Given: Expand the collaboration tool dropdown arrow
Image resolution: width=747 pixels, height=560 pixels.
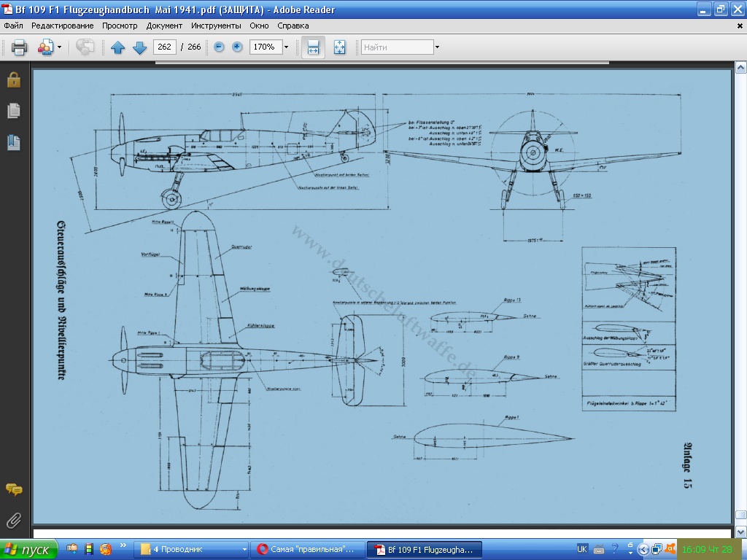Looking at the screenshot, I should [x=59, y=47].
